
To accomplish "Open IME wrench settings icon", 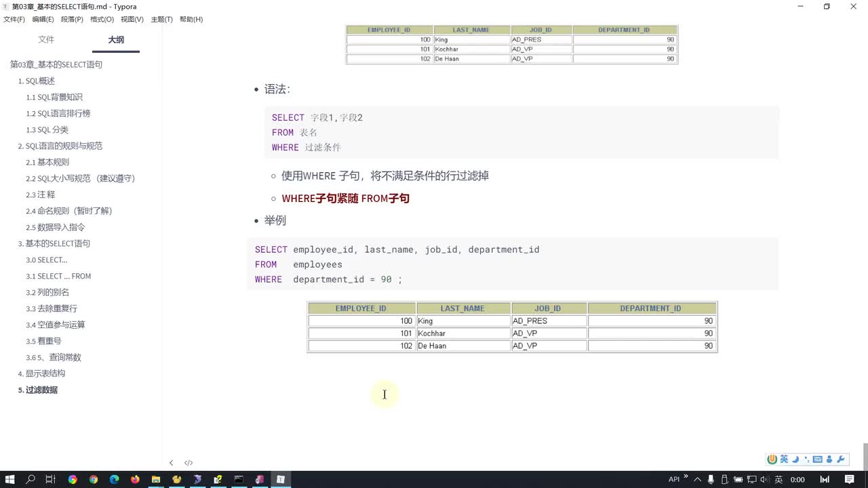I will point(841,459).
